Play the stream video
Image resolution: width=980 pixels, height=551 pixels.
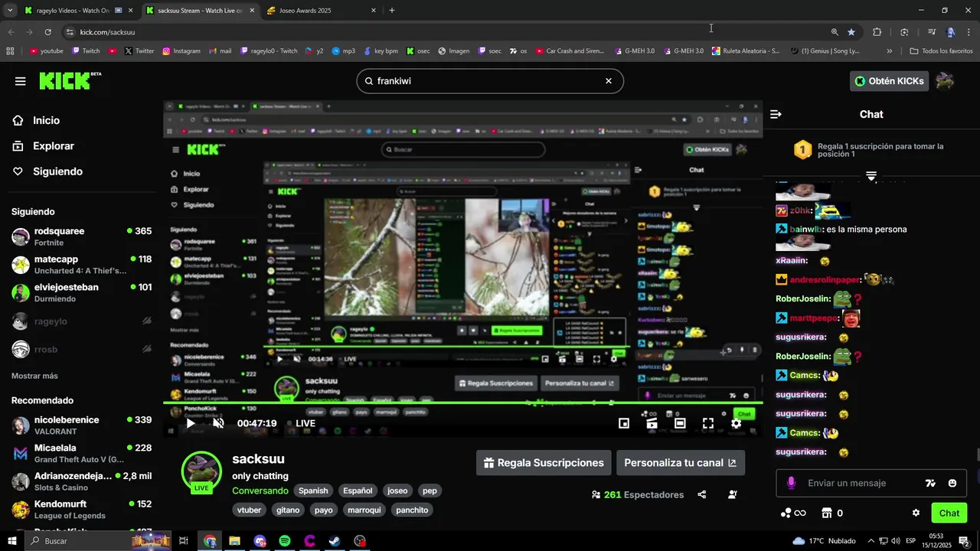[x=191, y=423]
